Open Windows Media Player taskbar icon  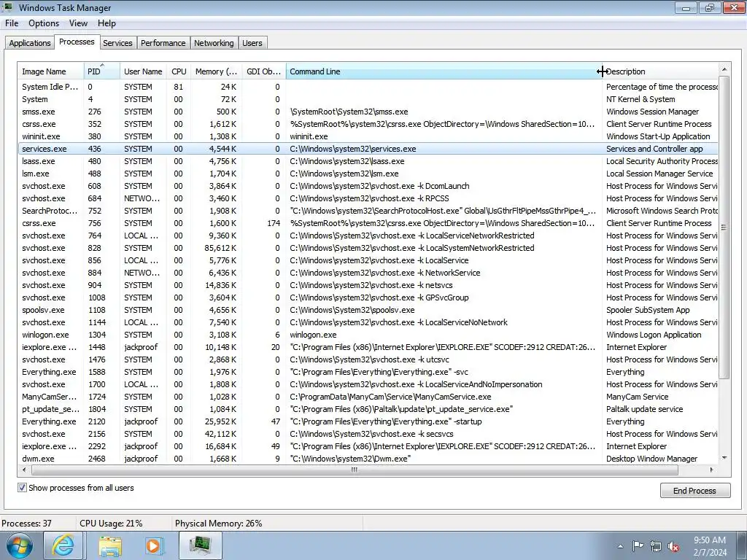pyautogui.click(x=154, y=545)
